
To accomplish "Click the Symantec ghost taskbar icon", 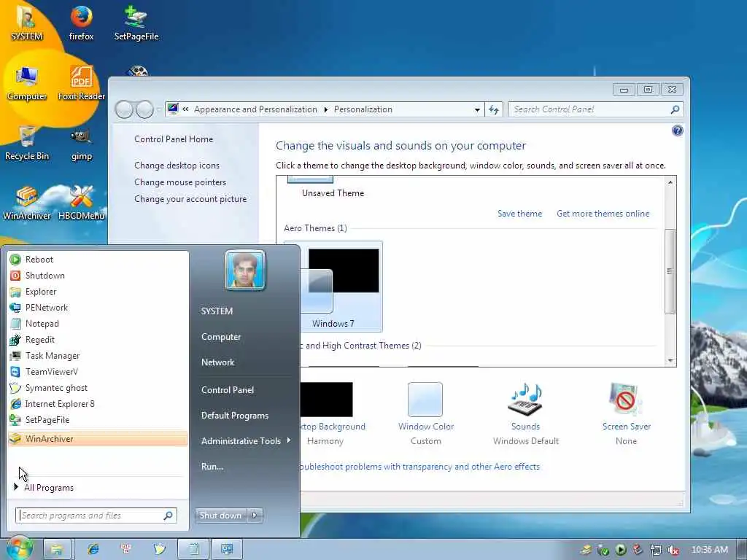I will pyautogui.click(x=159, y=550).
